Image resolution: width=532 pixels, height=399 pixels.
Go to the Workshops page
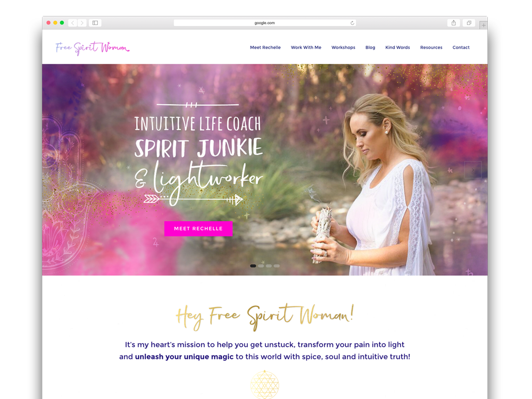click(343, 47)
